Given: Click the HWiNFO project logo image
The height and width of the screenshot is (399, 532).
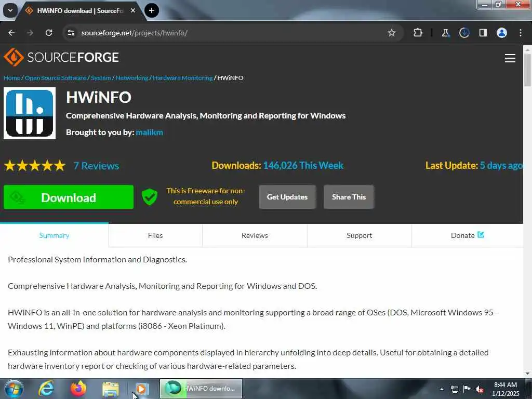Looking at the screenshot, I should pos(30,113).
